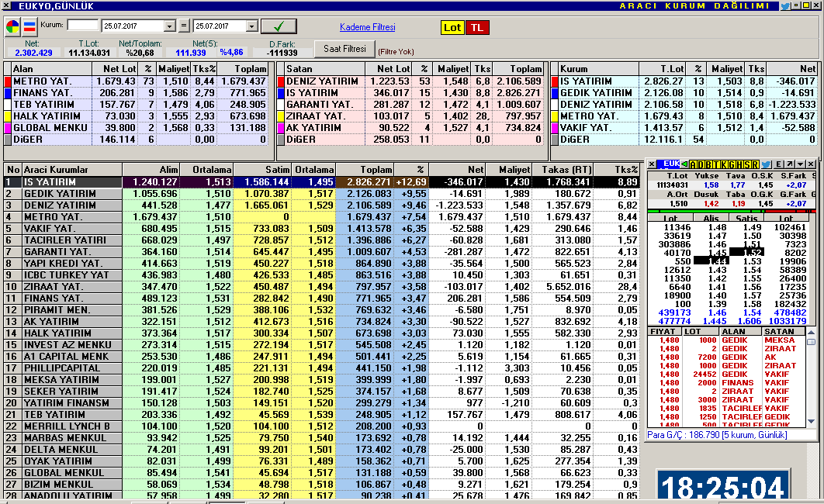
Task: Select the yellow R letter button
Action: tap(755, 164)
